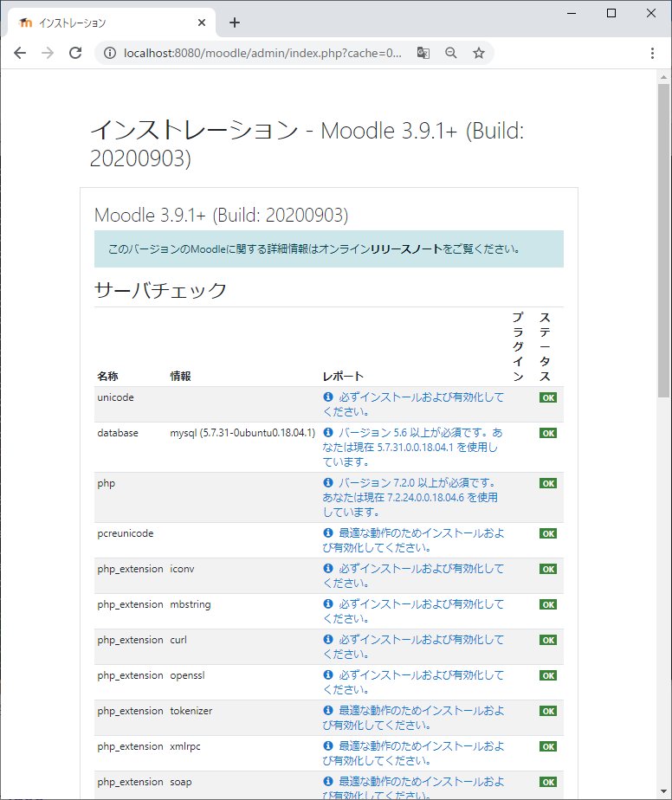Click info icon in curl row
This screenshot has width=672, height=800.
pos(328,639)
